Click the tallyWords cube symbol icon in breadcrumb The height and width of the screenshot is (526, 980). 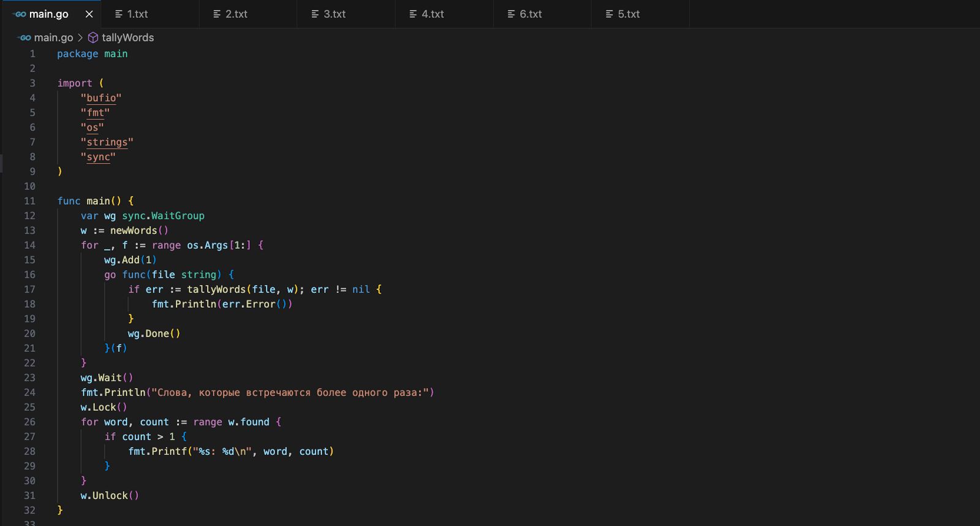(93, 38)
